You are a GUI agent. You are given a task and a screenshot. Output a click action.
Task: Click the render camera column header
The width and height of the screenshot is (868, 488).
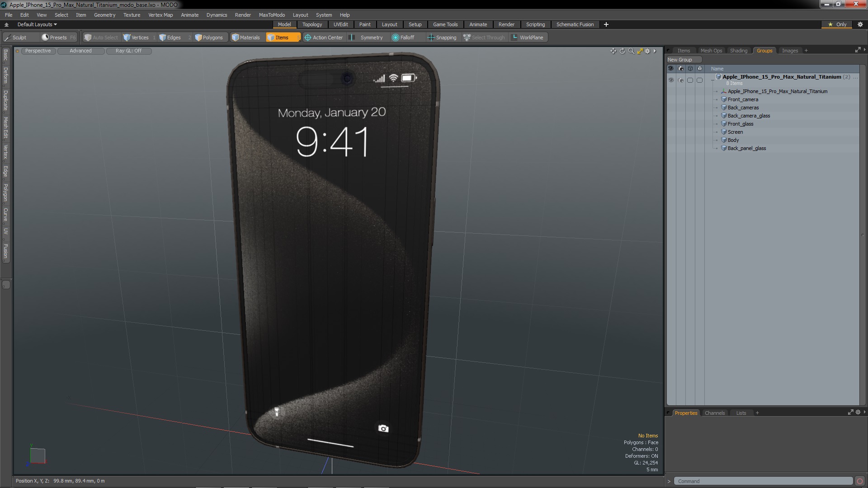(x=681, y=69)
